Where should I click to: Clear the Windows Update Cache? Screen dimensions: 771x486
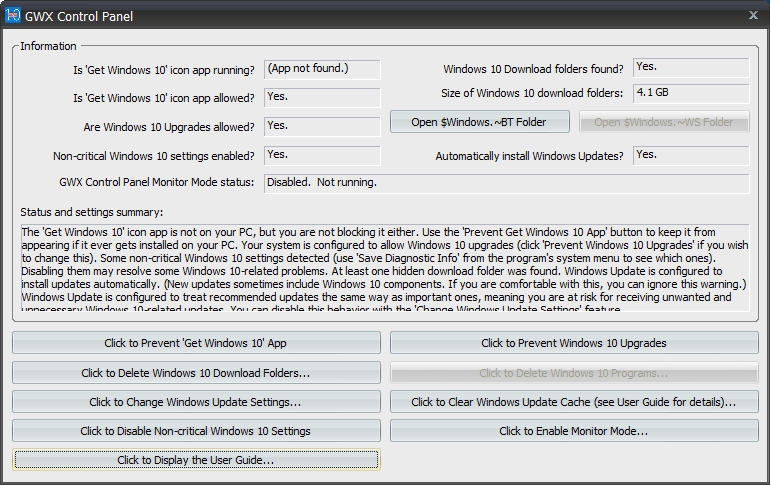pyautogui.click(x=574, y=402)
